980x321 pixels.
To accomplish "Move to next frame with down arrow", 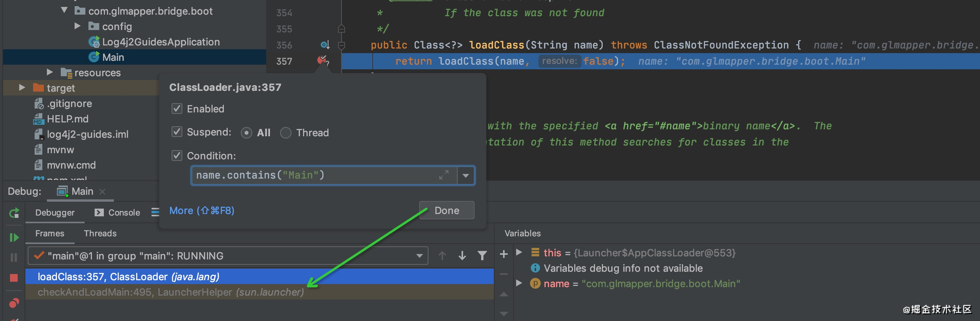I will click(x=462, y=256).
